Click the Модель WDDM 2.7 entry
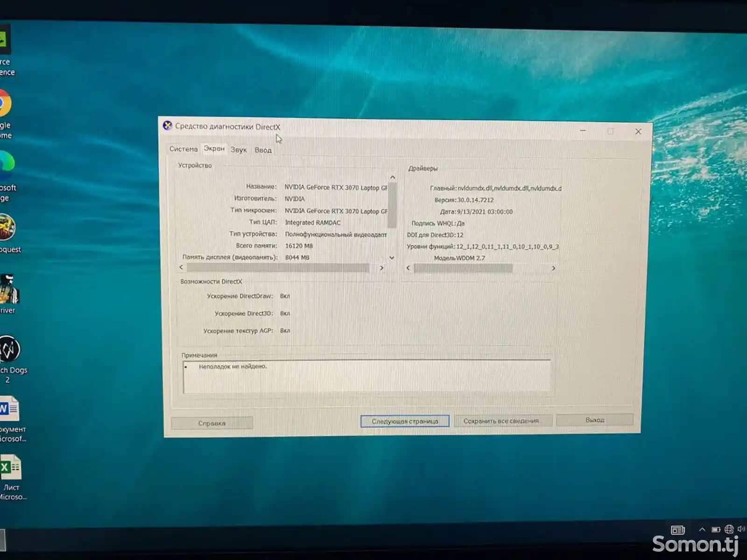 (459, 258)
